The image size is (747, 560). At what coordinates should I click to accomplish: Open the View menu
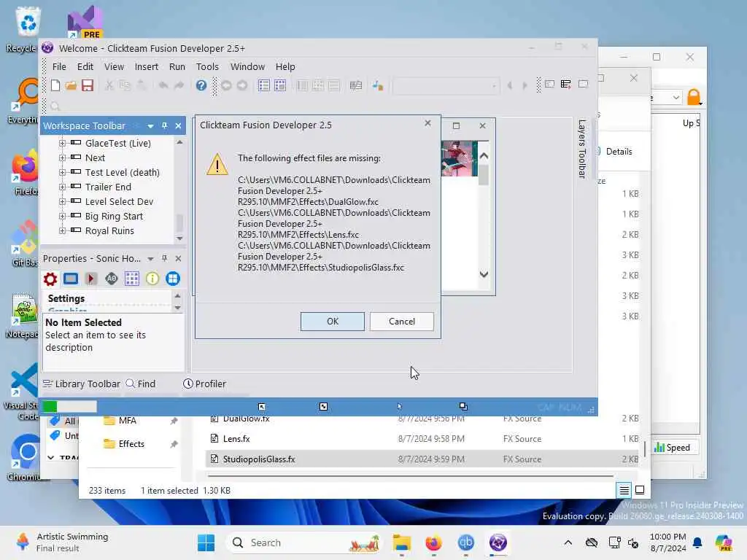(114, 66)
